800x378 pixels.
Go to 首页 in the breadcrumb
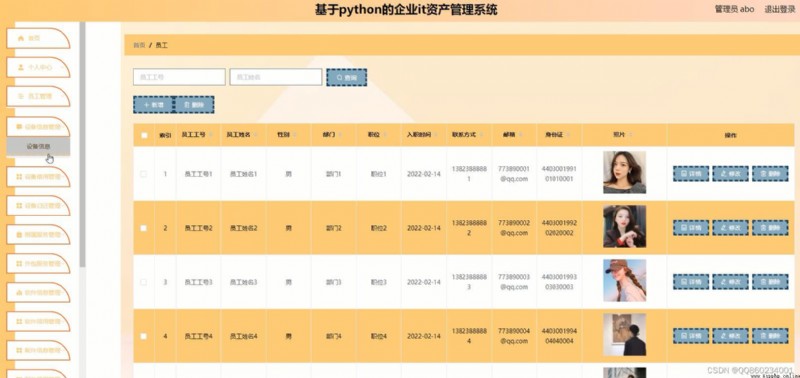click(x=139, y=45)
